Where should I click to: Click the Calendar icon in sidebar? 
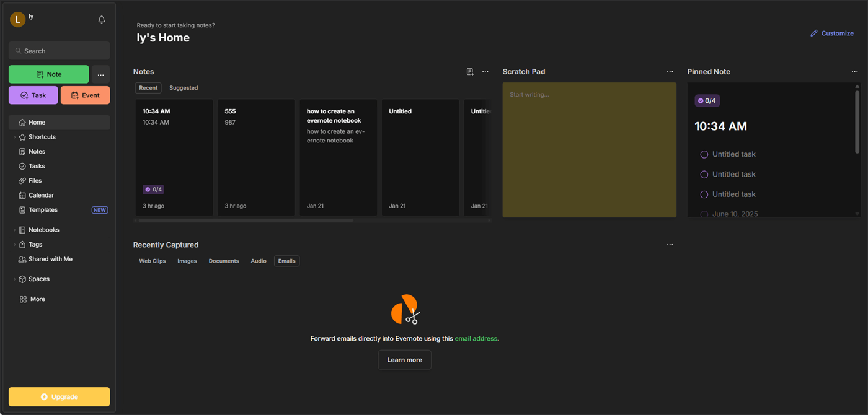click(22, 195)
